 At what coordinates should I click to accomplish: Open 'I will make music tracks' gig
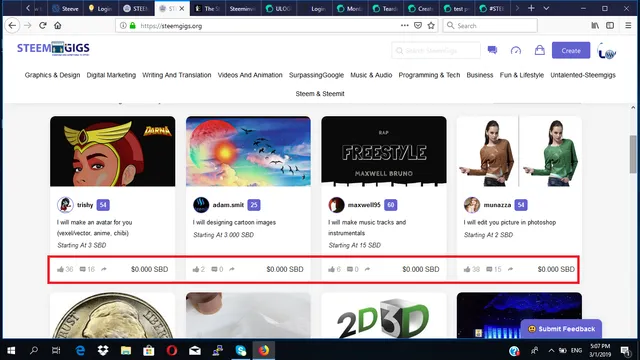click(x=367, y=228)
